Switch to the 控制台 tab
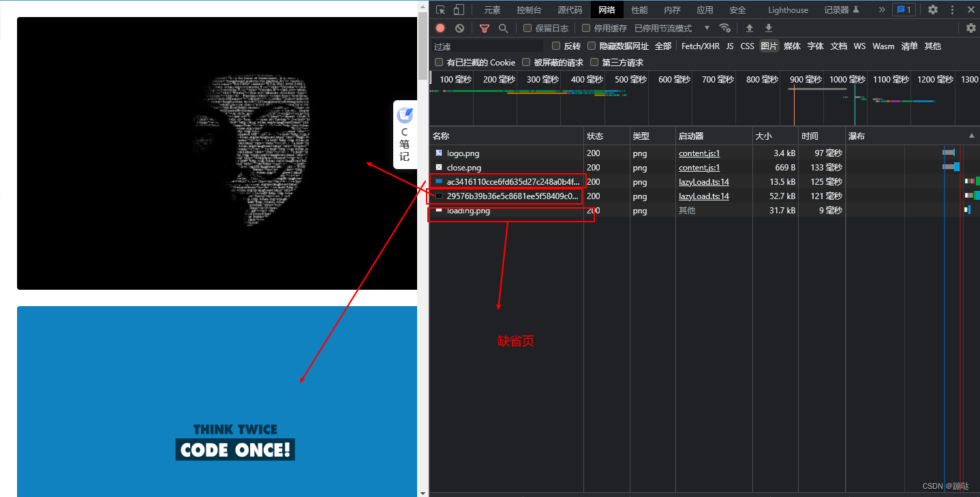The width and height of the screenshot is (980, 497). point(529,10)
